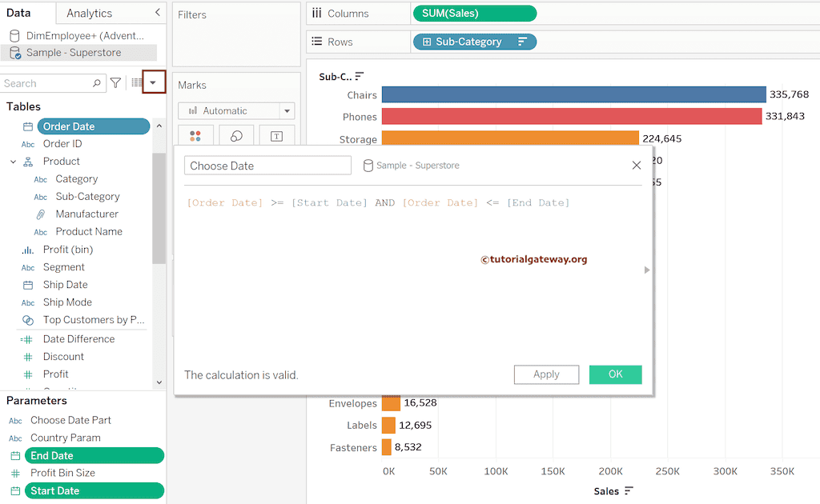Open the Size marks card button
Image resolution: width=820 pixels, height=504 pixels.
point(236,136)
